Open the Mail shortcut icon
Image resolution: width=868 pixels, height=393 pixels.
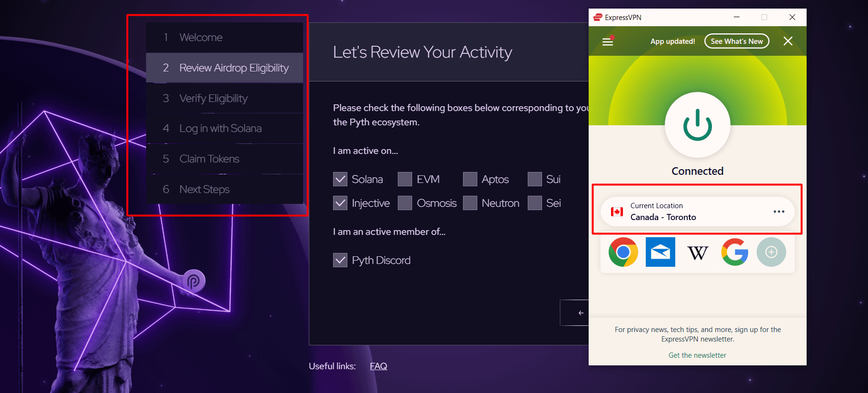point(660,252)
